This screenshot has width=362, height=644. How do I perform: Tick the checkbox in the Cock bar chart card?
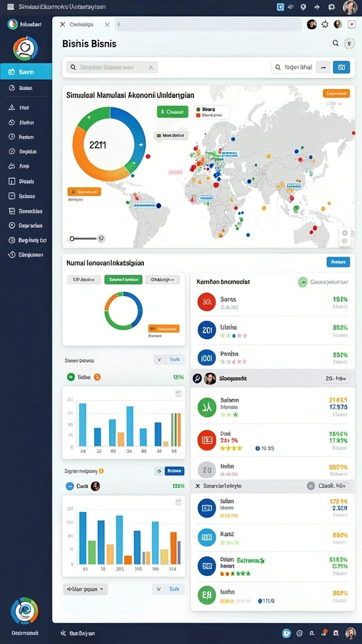pos(178,502)
